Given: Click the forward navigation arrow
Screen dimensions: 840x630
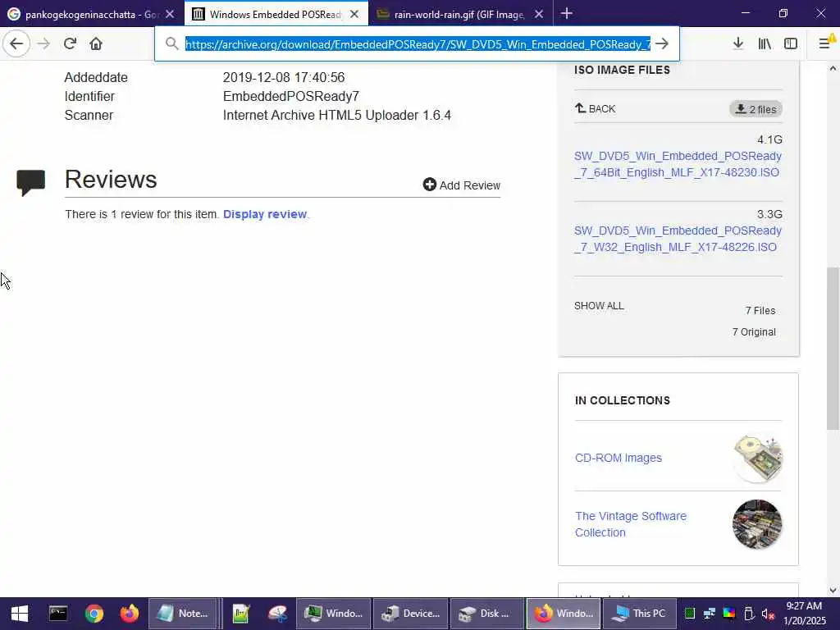Looking at the screenshot, I should 44,44.
